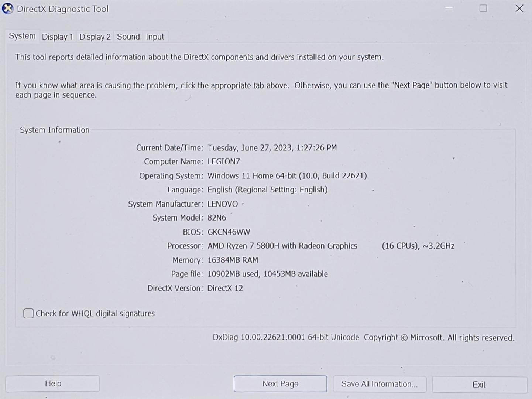Click the DirectX Diagnostic Tool title icon
The height and width of the screenshot is (399, 532).
click(7, 8)
